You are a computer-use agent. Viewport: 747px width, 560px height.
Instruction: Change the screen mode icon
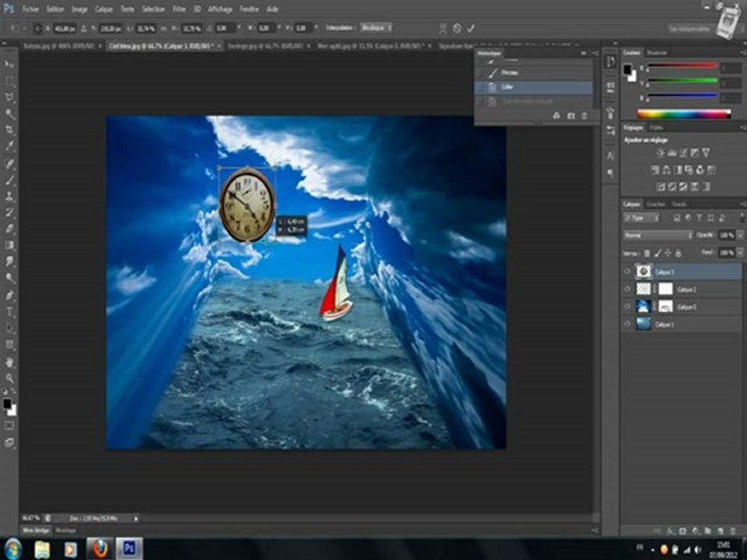pyautogui.click(x=9, y=443)
